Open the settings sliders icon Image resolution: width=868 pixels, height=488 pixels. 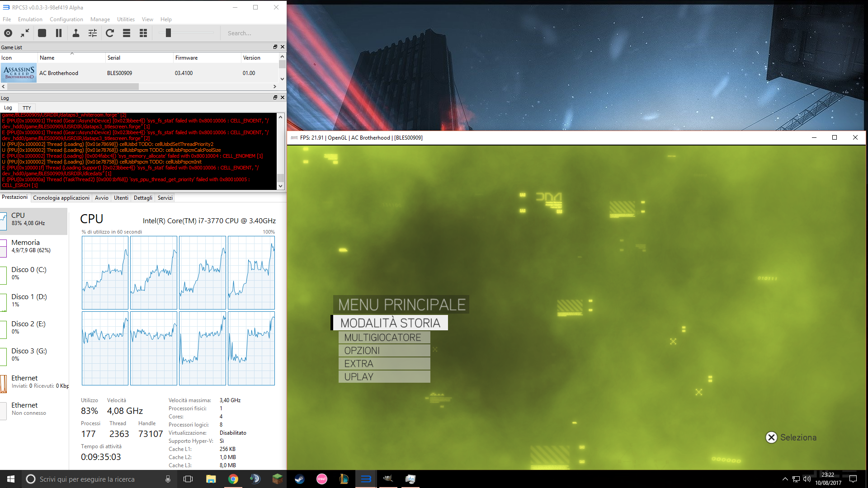pos(93,33)
